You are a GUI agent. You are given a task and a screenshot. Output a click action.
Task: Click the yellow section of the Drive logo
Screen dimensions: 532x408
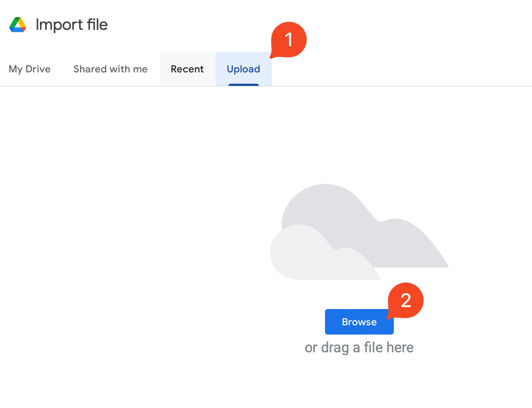pyautogui.click(x=22, y=23)
